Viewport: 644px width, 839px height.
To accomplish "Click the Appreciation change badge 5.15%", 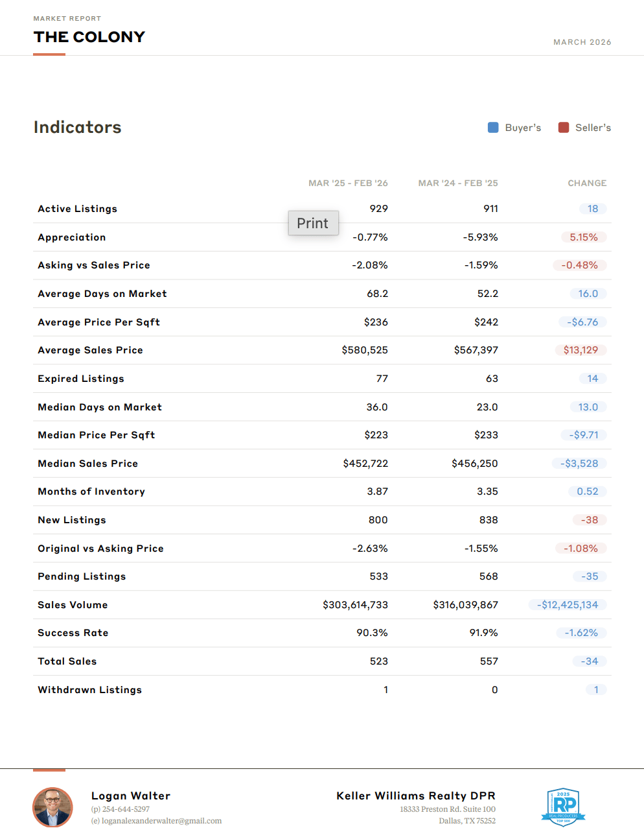I will [x=583, y=237].
